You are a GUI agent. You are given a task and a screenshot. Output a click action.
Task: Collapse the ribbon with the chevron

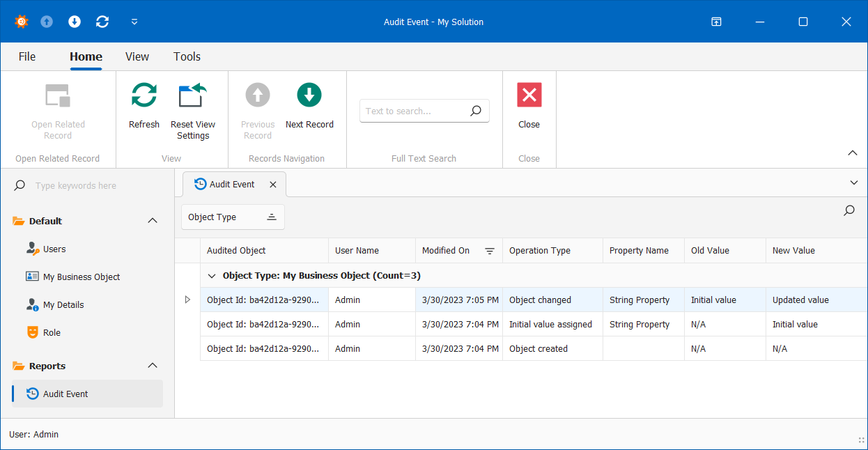852,153
